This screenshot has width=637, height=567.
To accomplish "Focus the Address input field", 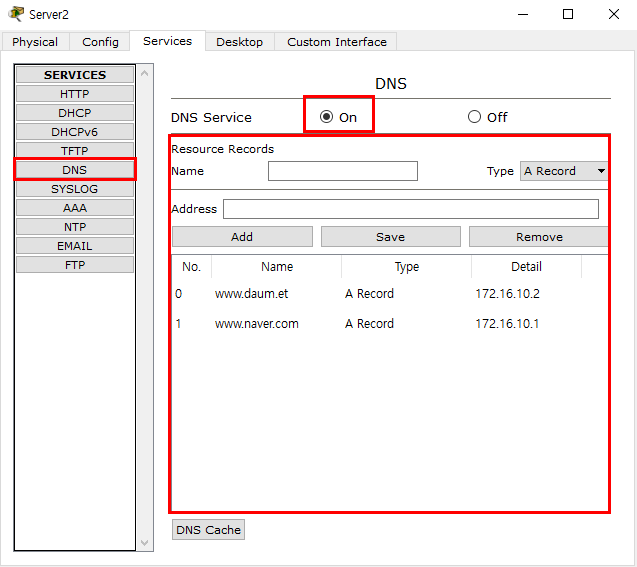I will point(411,209).
